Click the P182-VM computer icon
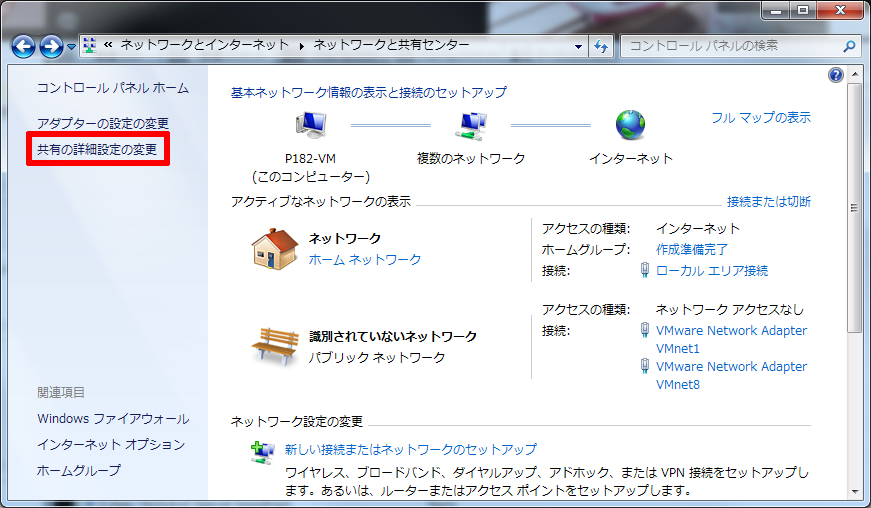The height and width of the screenshot is (508, 871). click(x=311, y=125)
